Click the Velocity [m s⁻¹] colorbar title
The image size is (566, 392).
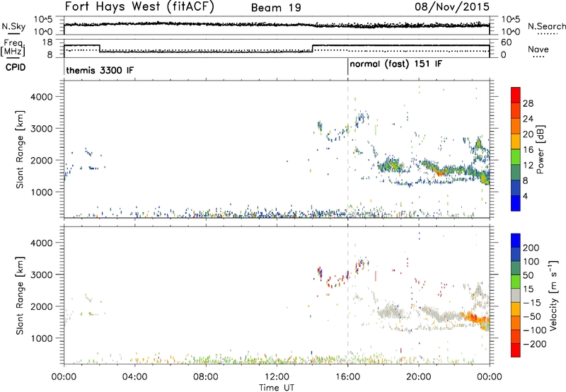(x=553, y=295)
